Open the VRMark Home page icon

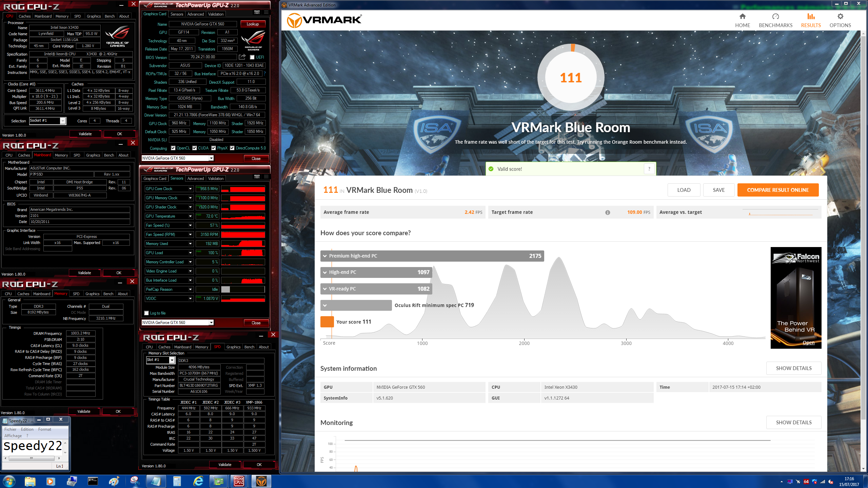coord(743,16)
